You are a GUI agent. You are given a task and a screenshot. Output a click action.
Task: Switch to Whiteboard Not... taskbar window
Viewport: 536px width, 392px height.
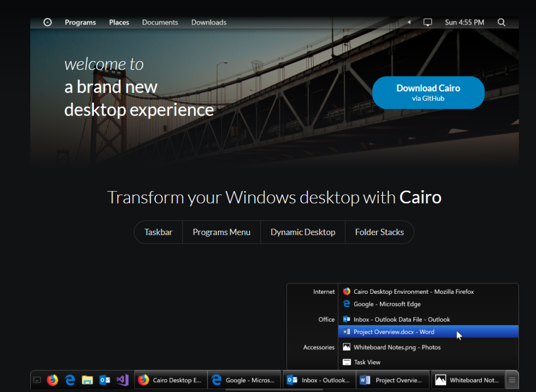coord(469,380)
